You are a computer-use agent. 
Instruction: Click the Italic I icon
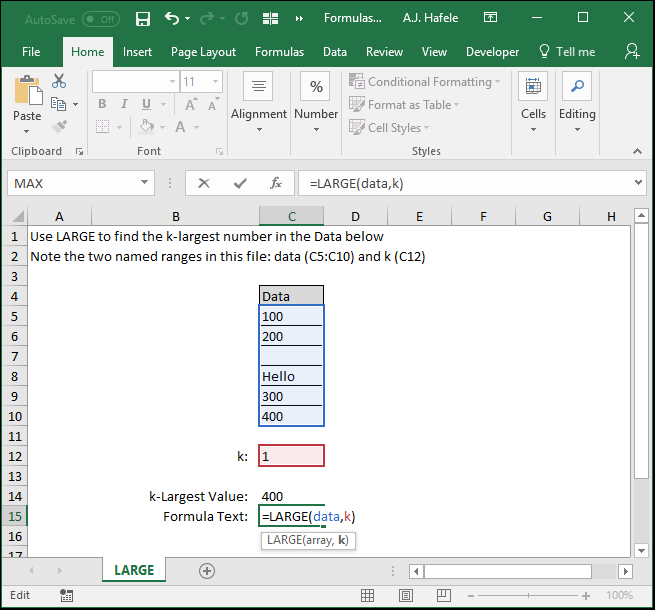pos(124,104)
